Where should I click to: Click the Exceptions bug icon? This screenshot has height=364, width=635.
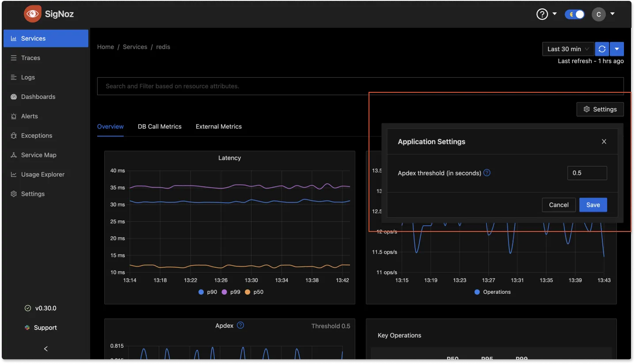pyautogui.click(x=14, y=136)
